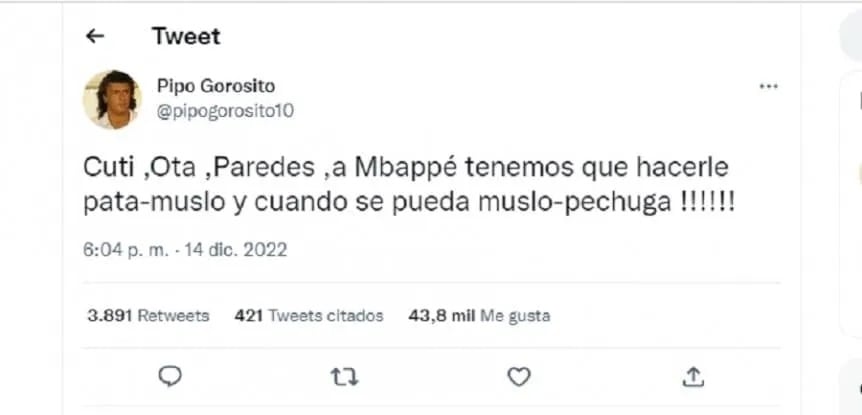Click the pata-muslo phrase in tweet
The image size is (862, 415).
coord(154,203)
